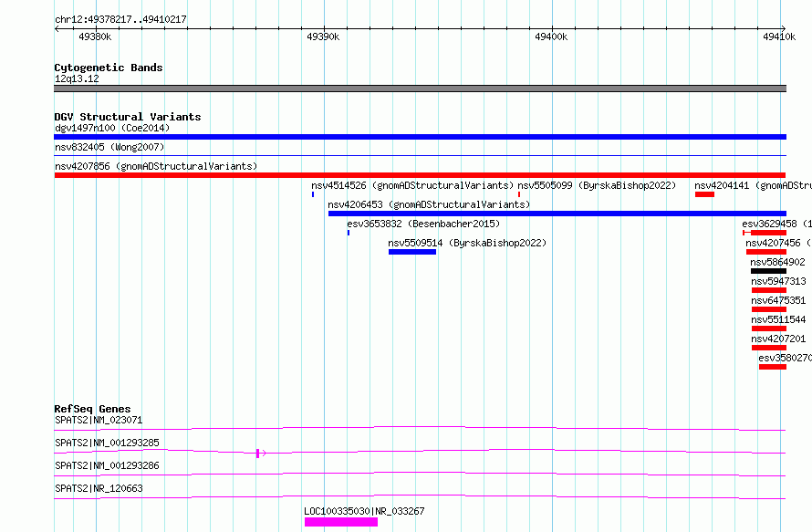The height and width of the screenshot is (532, 812).
Task: Click the 49380k ruler tick label
Action: [95, 37]
